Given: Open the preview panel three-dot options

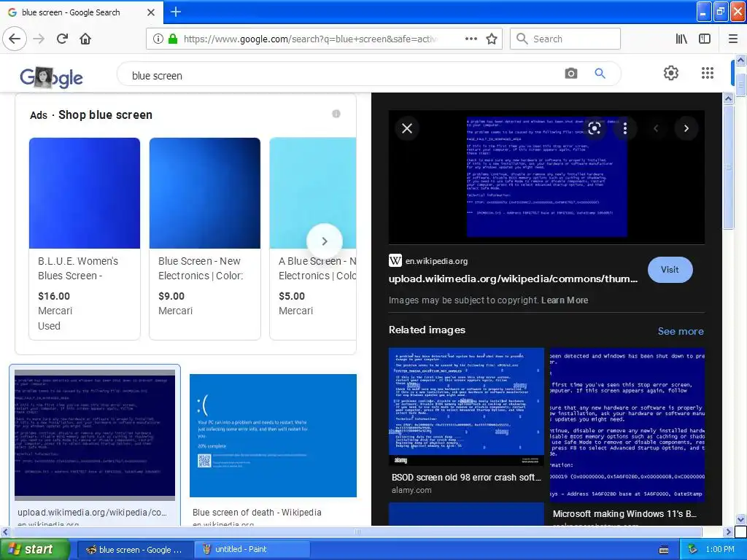Looking at the screenshot, I should (x=625, y=128).
